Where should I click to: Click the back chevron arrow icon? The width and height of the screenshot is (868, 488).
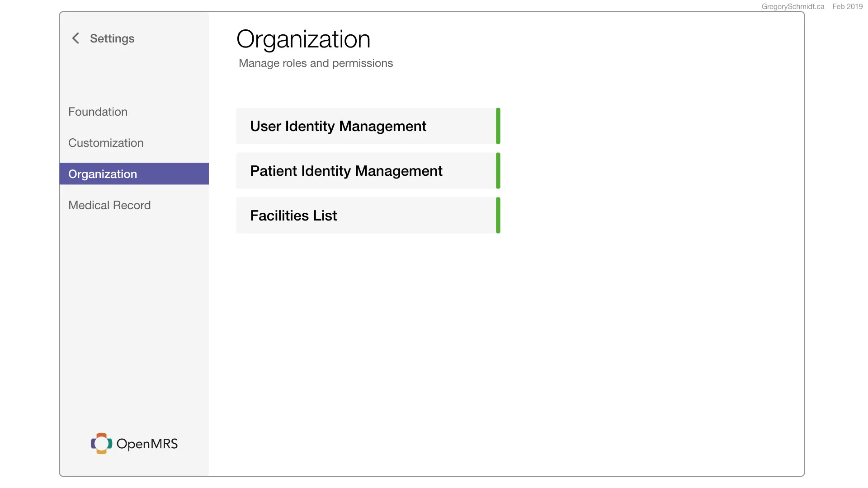click(75, 38)
